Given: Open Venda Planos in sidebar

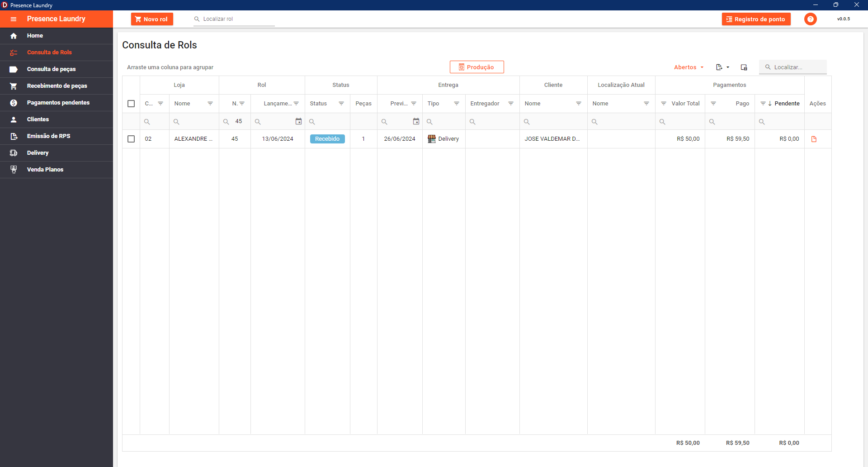Looking at the screenshot, I should click(x=57, y=170).
